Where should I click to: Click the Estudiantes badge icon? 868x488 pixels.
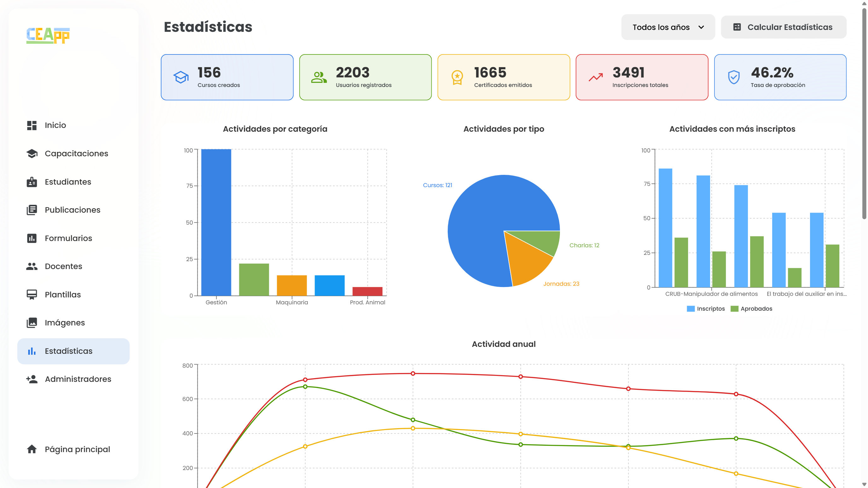(32, 182)
